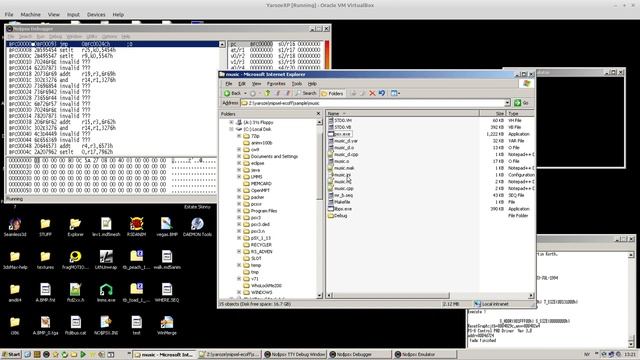
Task: Click the debugger disassembly scrollbar up arrow
Action: click(x=222, y=44)
